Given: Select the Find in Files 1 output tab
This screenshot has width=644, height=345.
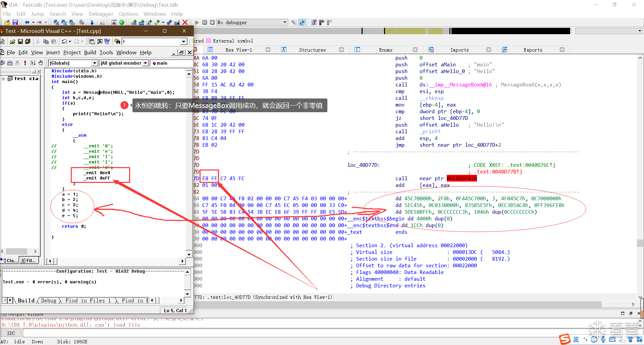Looking at the screenshot, I should [88, 301].
